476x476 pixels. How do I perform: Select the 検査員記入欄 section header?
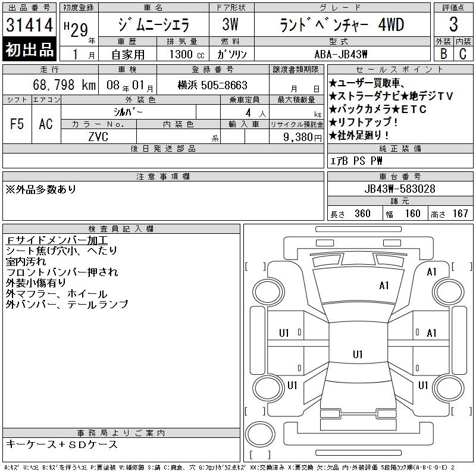tap(121, 228)
